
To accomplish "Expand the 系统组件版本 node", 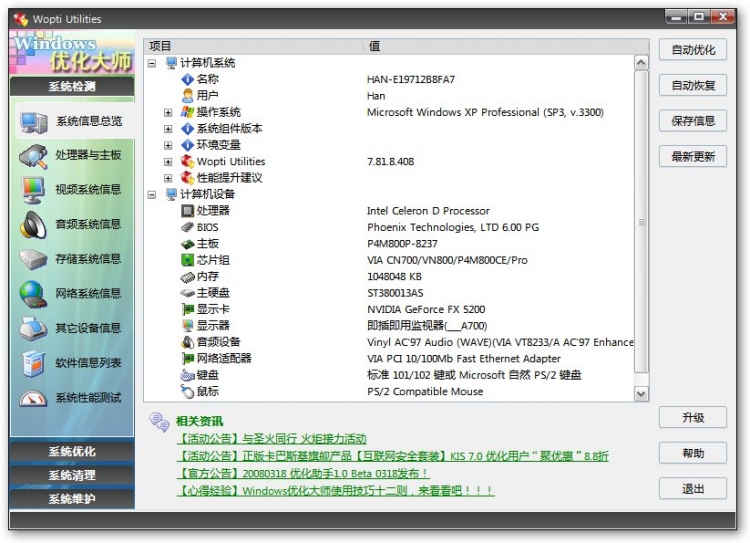I will 168,129.
